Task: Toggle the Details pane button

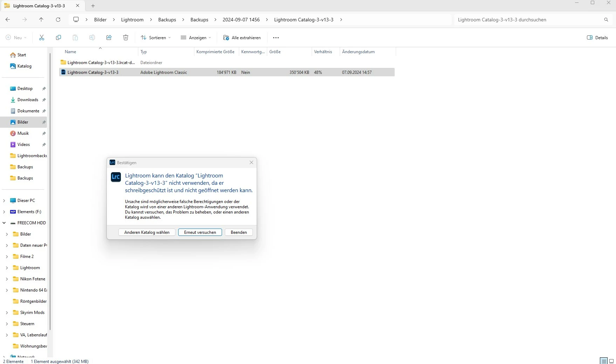Action: 597,37
